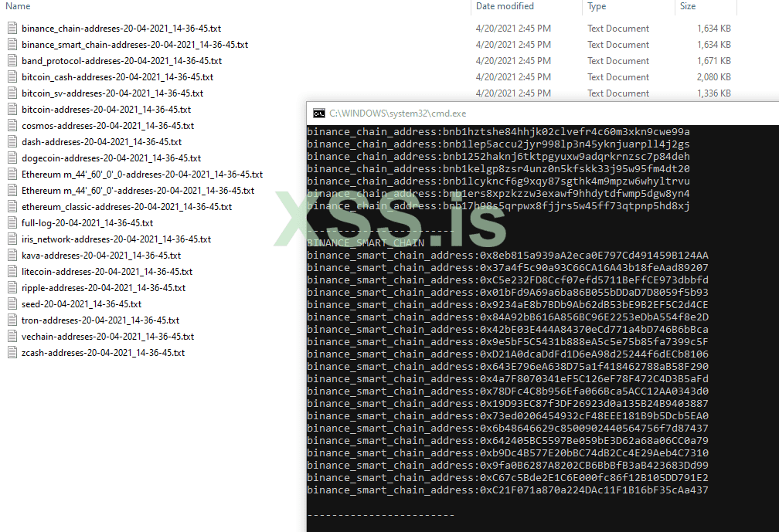Viewport: 779px width, 532px height.
Task: Click the 2,080 KB size value
Action: click(713, 77)
